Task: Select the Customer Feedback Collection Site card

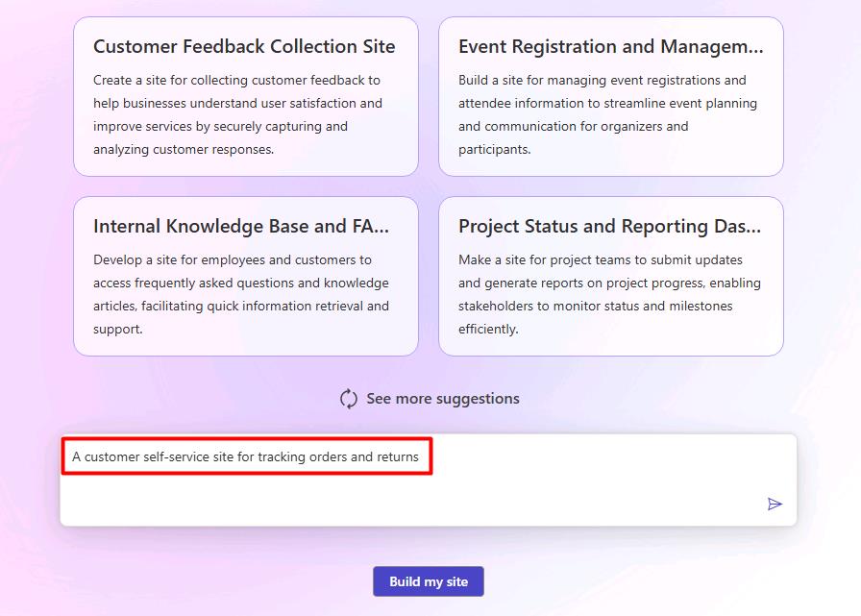Action: click(x=246, y=97)
